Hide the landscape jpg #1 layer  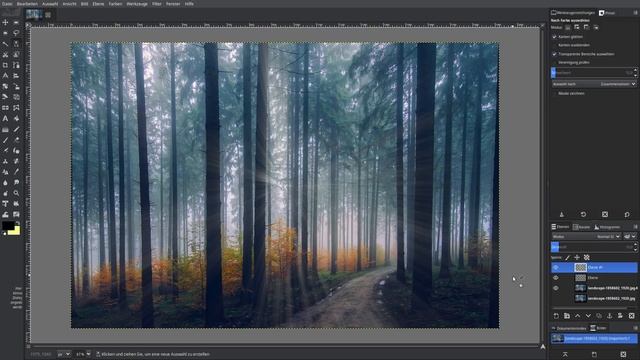556,288
